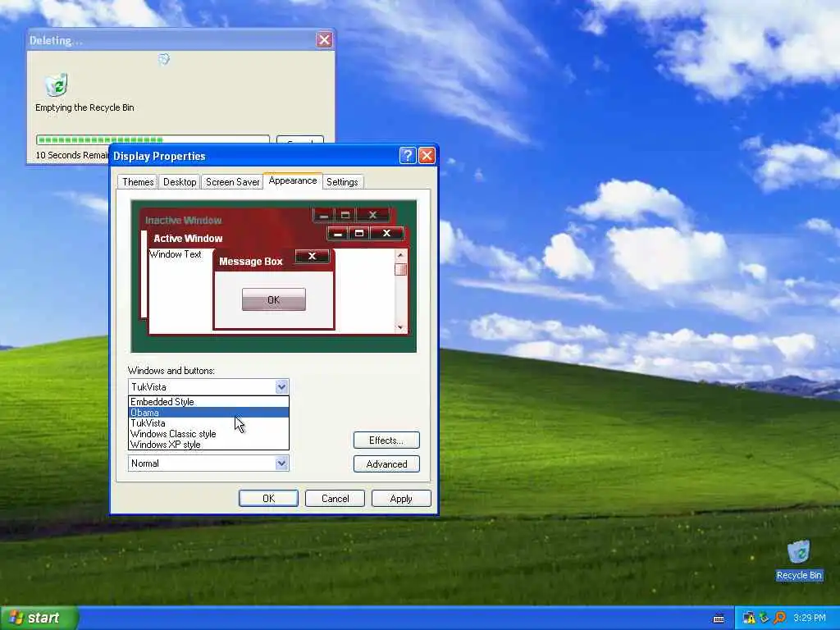Click the Recycle Bin icon in Deleting dialog
Viewport: 840px width, 630px height.
pyautogui.click(x=56, y=85)
